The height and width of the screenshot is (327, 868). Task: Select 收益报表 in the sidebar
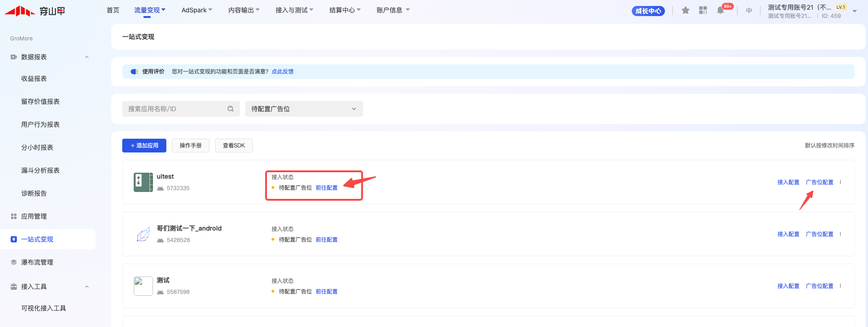pyautogui.click(x=34, y=79)
